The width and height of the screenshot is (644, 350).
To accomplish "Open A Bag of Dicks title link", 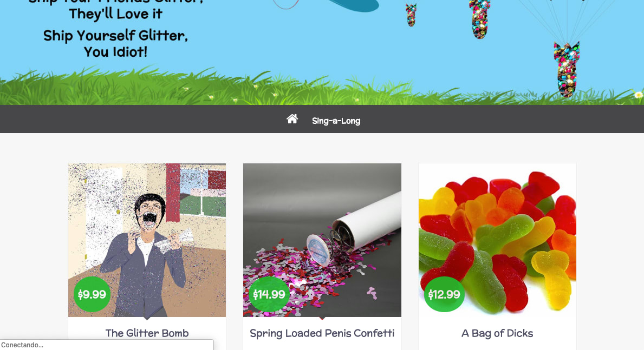I will tap(497, 333).
